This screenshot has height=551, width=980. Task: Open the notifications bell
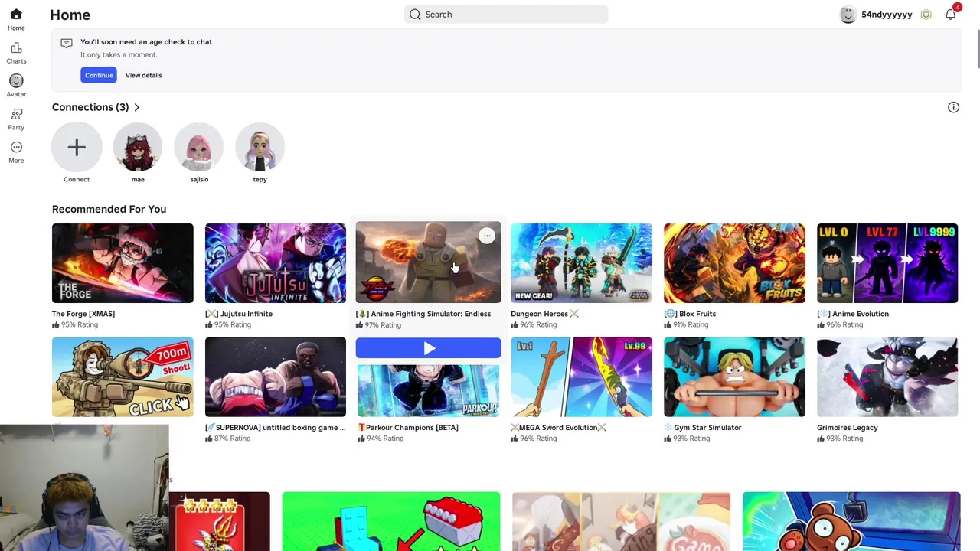(x=950, y=15)
